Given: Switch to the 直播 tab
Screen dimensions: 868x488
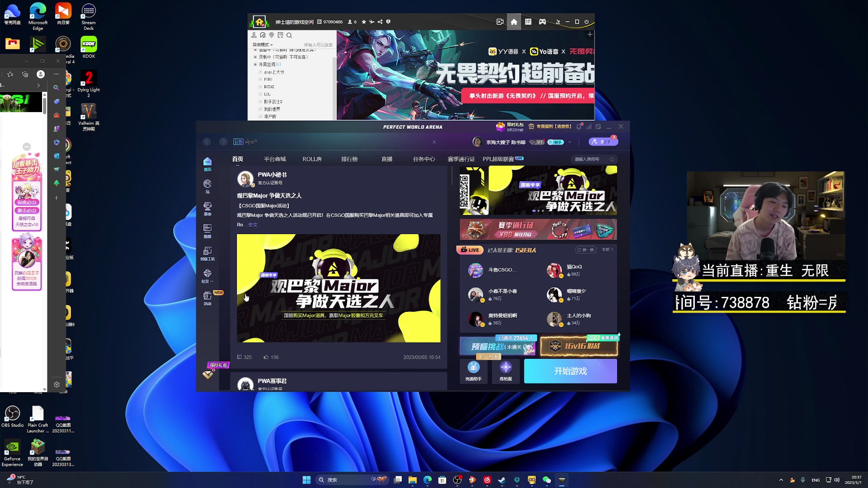Looking at the screenshot, I should [387, 159].
